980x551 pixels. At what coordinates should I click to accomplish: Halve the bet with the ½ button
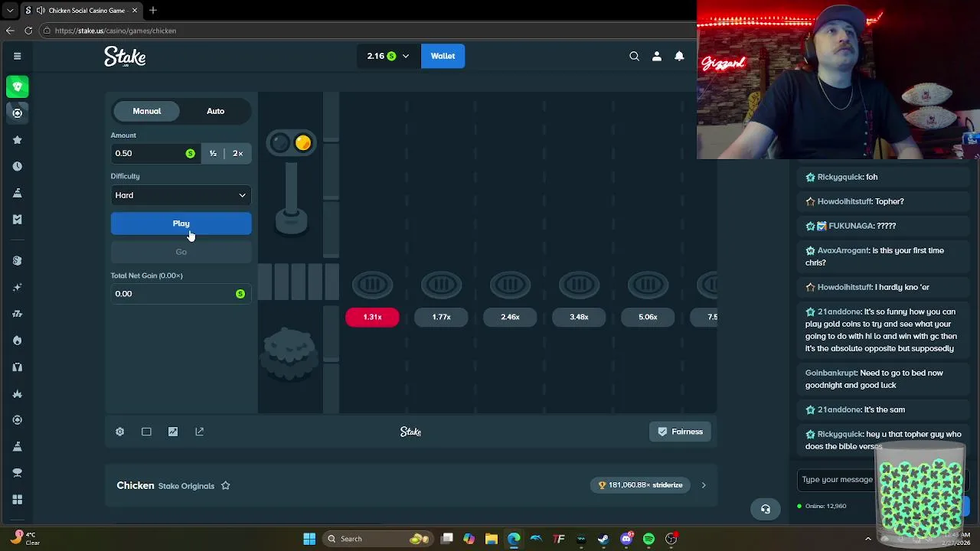tap(213, 153)
